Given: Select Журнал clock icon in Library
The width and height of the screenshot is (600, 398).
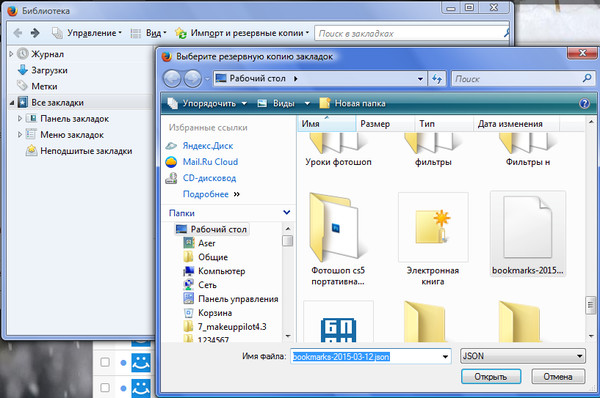Looking at the screenshot, I should tap(23, 54).
